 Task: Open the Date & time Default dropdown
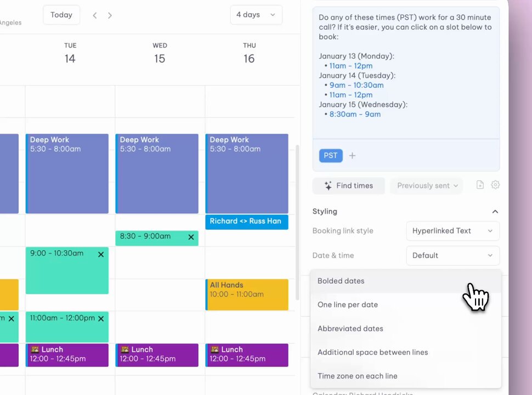click(453, 256)
